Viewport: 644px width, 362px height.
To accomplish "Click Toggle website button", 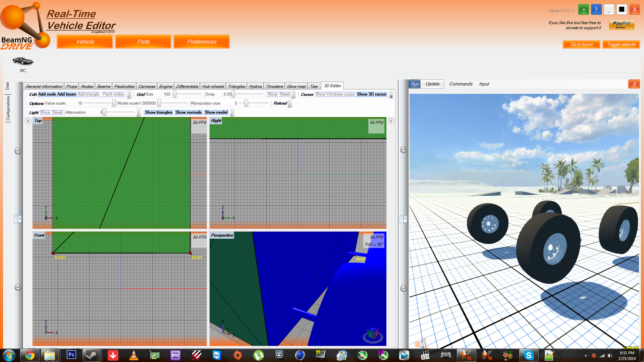I will (621, 45).
